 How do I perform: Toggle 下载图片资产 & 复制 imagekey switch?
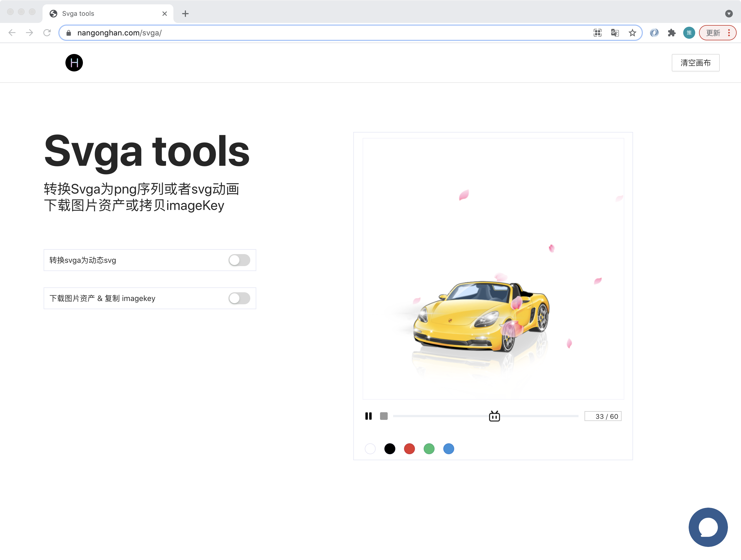pos(239,298)
